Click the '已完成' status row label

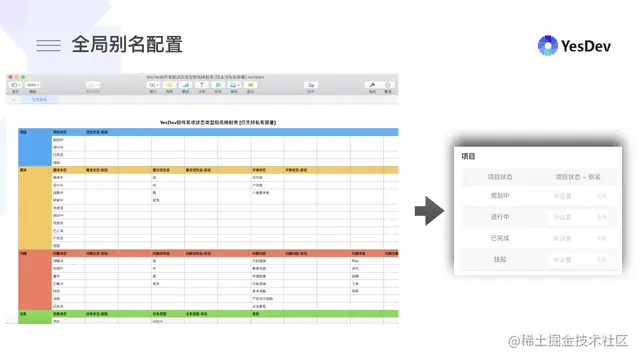[500, 238]
